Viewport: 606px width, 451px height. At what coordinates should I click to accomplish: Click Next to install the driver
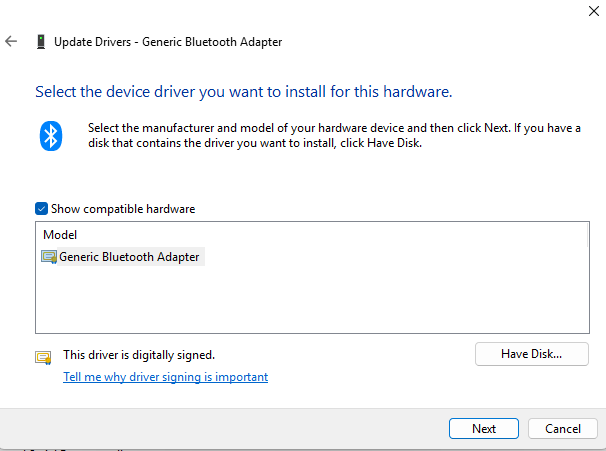(x=483, y=429)
